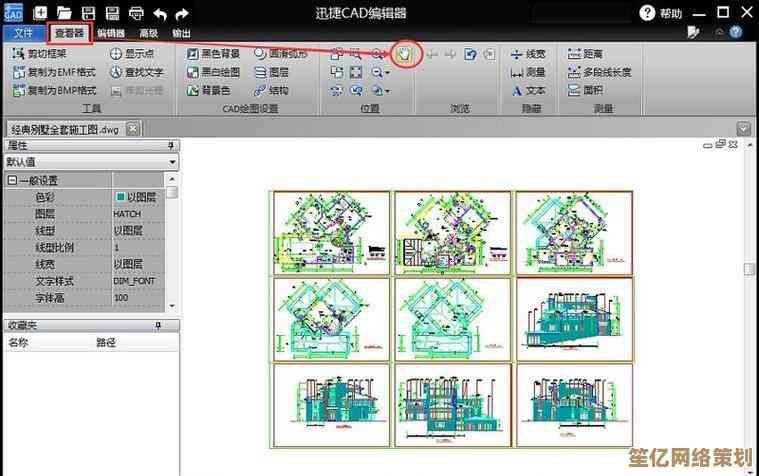Image resolution: width=759 pixels, height=476 pixels.
Task: Expand the document tab list arrow
Action: [x=743, y=129]
